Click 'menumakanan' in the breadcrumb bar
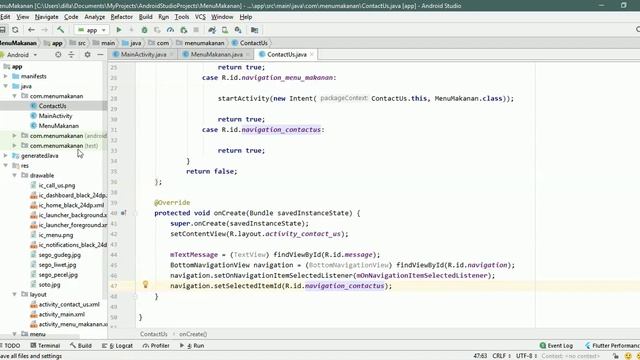This screenshot has width=640, height=360. point(204,42)
